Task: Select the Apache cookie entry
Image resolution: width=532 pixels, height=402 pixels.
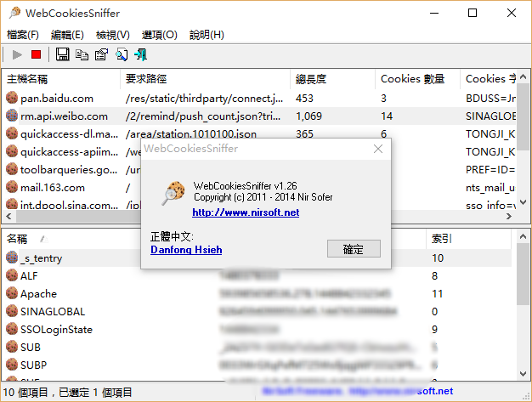Action: tap(38, 294)
